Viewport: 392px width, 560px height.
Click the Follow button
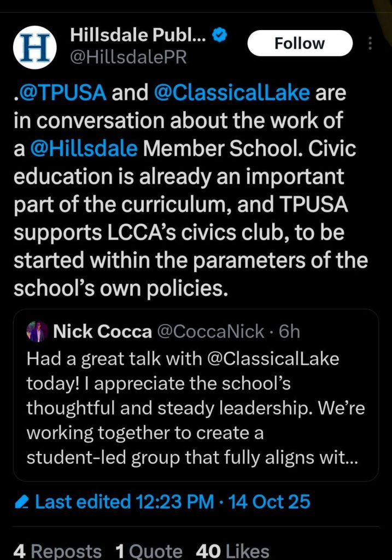pyautogui.click(x=300, y=43)
